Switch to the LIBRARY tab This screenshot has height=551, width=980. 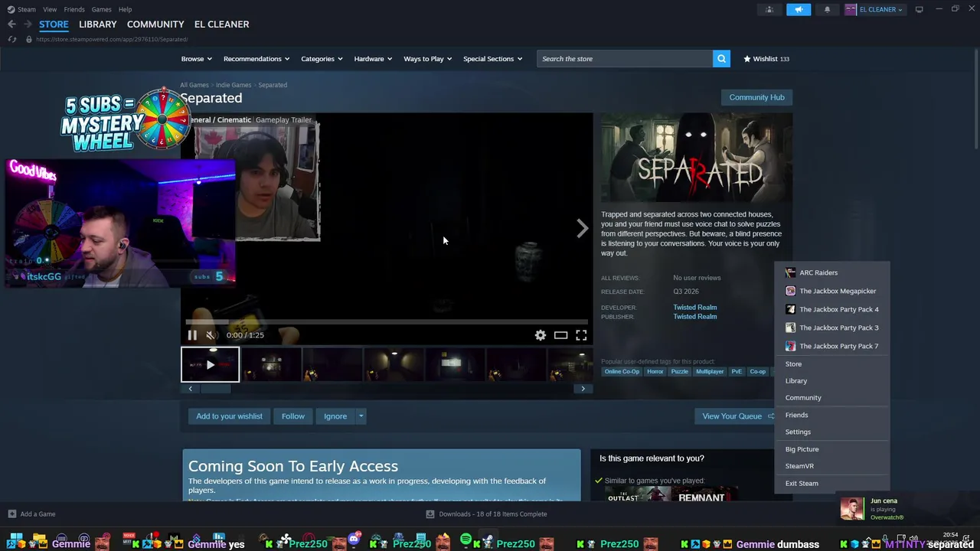pyautogui.click(x=98, y=24)
